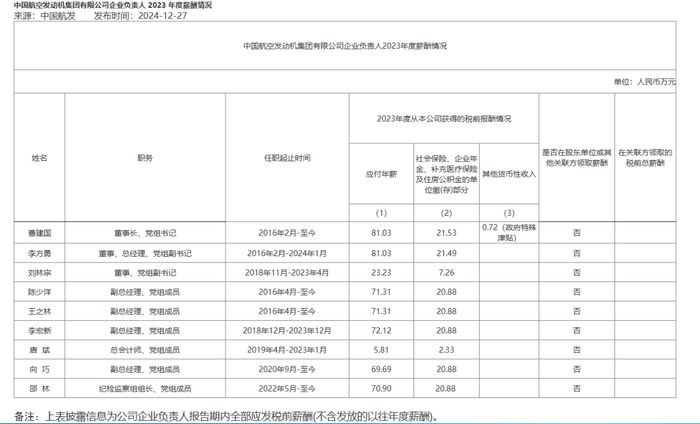Screen dimensions: 700x424
Task: Click the source text 来源：中国航发
Action: tap(45, 16)
